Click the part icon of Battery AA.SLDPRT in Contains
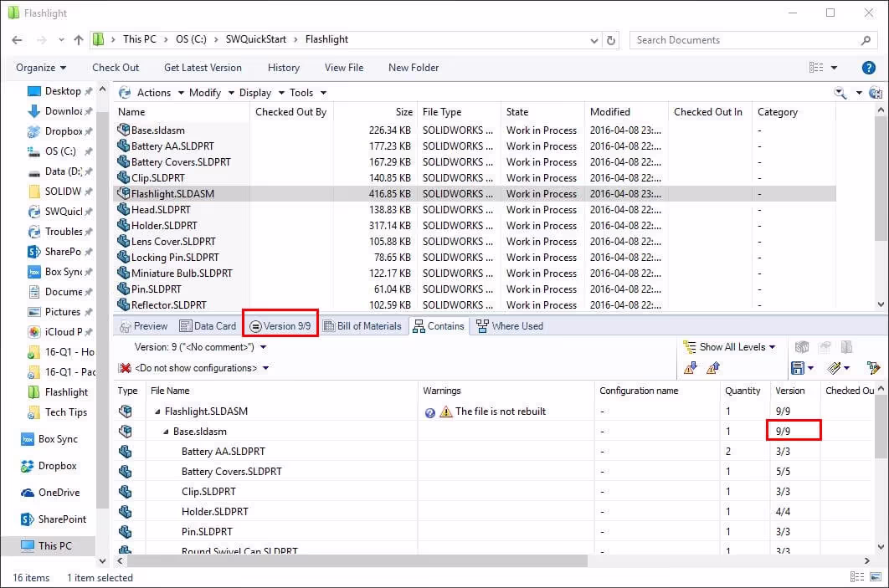This screenshot has width=889, height=588. tap(126, 452)
